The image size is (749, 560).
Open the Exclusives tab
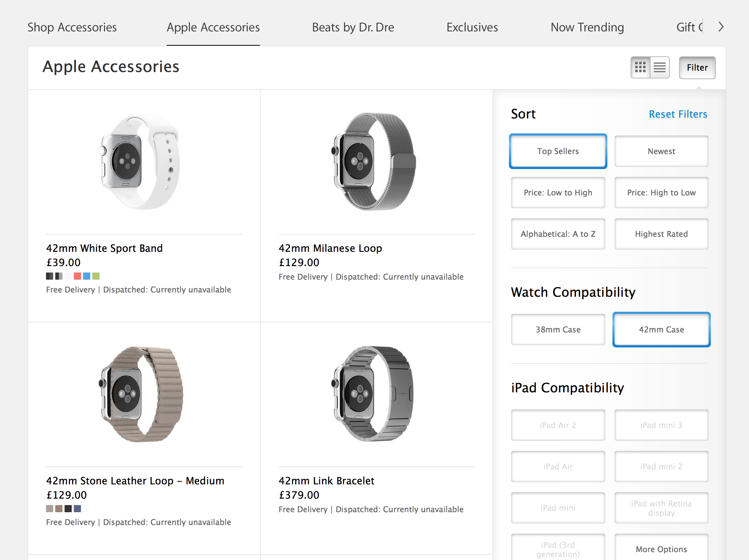(472, 27)
